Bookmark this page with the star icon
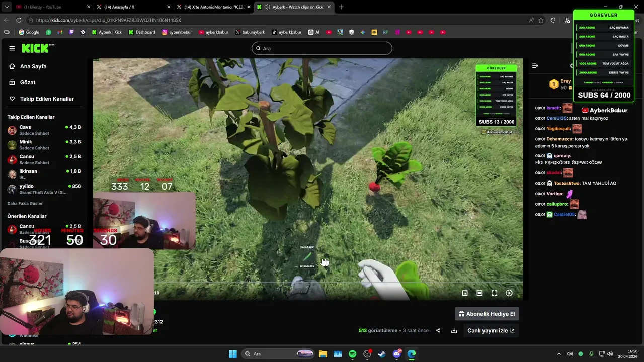This screenshot has height=362, width=644. [541, 20]
